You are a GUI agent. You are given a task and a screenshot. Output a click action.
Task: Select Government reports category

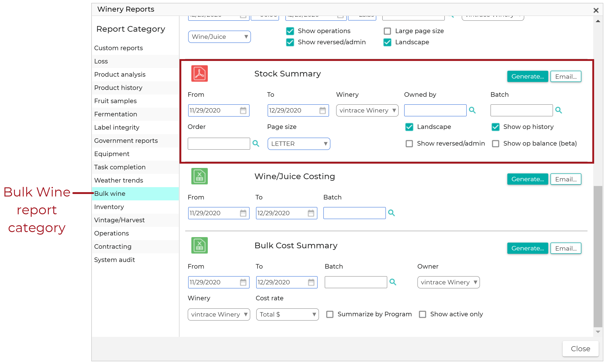pyautogui.click(x=135, y=141)
